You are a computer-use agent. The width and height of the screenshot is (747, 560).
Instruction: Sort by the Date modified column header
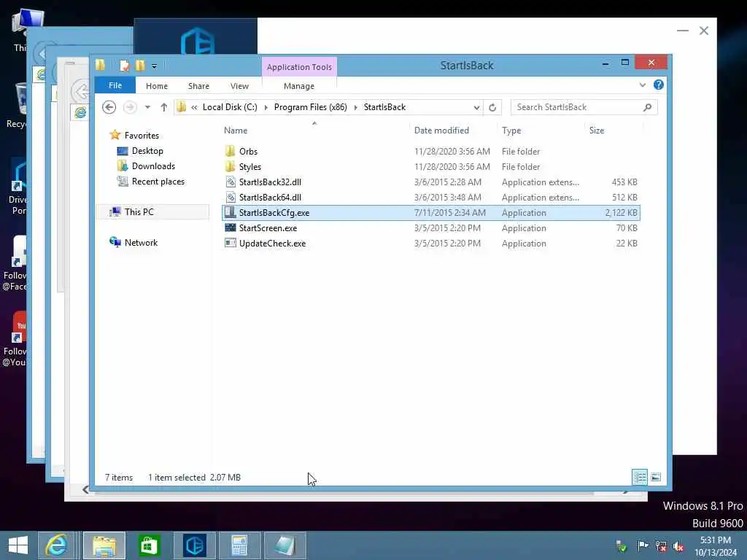[441, 131]
